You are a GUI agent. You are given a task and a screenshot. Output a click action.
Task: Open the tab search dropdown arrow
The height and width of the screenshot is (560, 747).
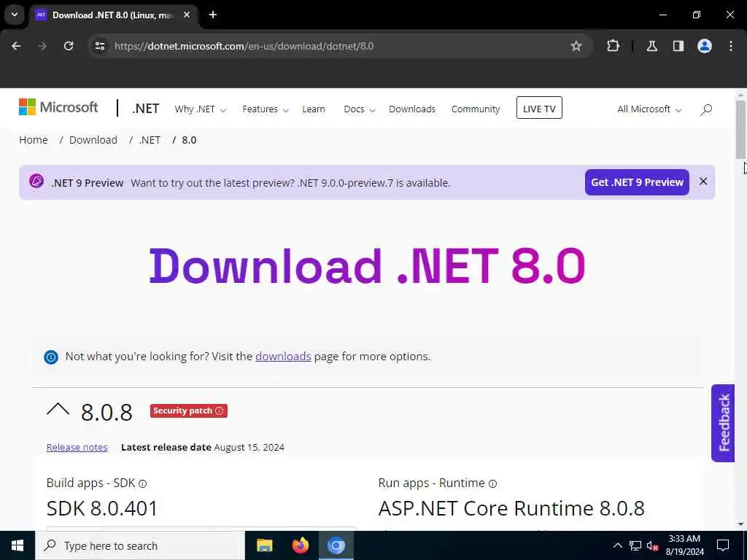tap(15, 15)
